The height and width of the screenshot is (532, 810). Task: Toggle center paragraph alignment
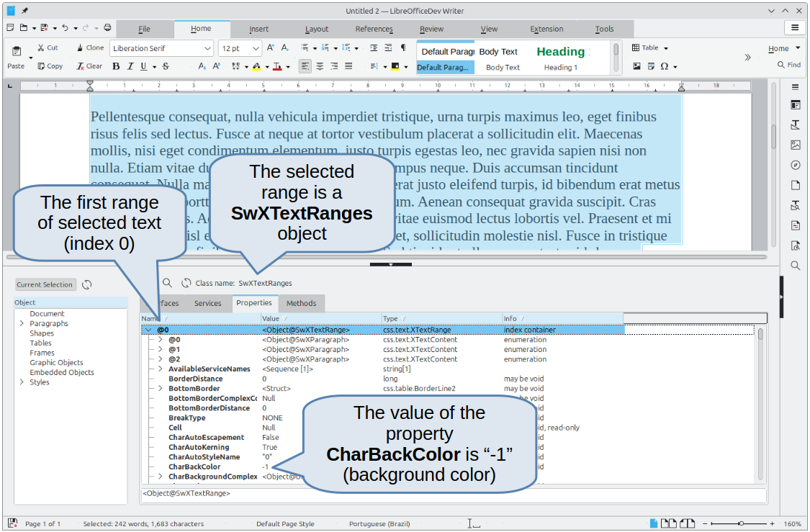320,66
